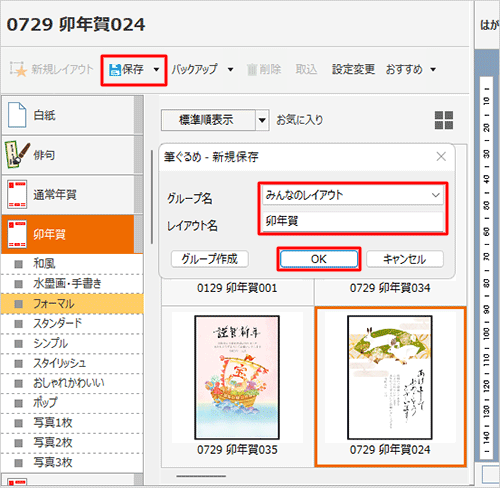
Task: Select the 白紙 blank page icon
Action: tap(17, 115)
